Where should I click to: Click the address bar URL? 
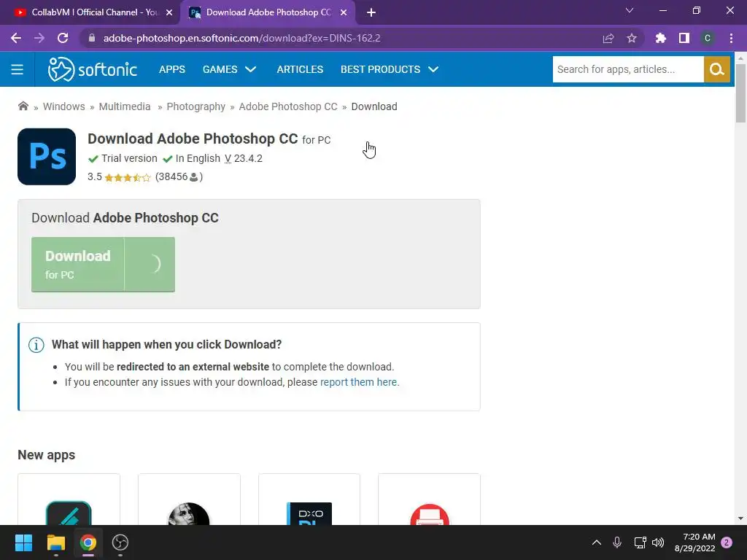241,38
